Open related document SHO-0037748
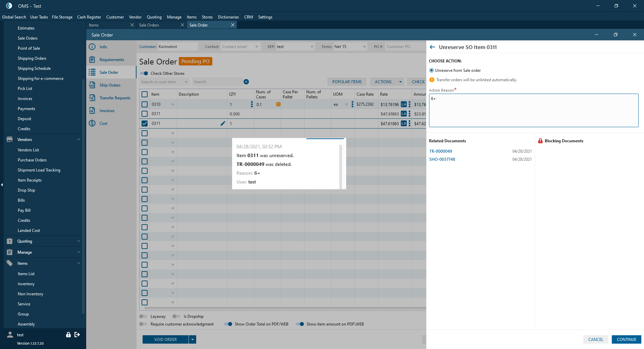 (x=442, y=159)
